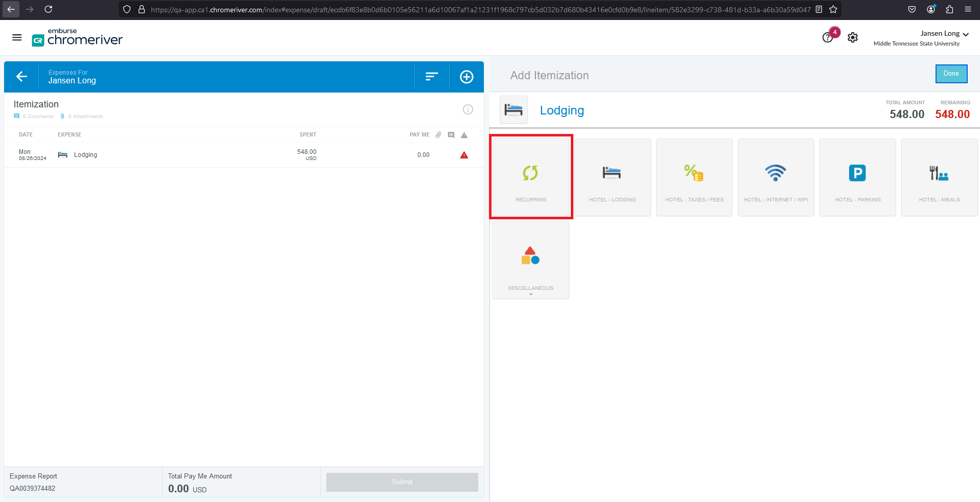Open the settings gear icon
980x502 pixels.
853,37
